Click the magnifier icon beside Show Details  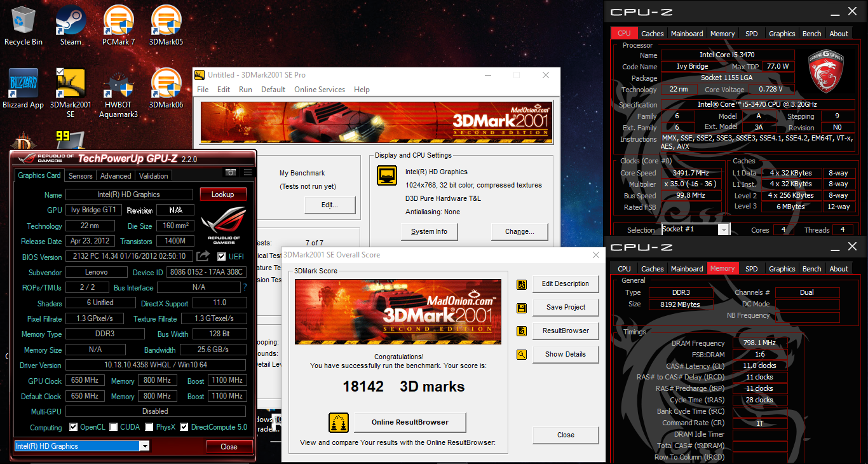coord(522,355)
